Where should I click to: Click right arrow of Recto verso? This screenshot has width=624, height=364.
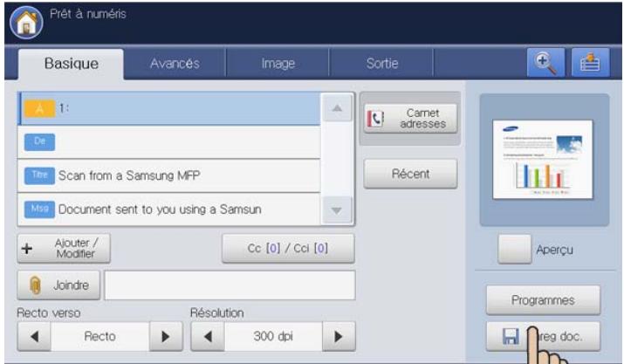point(166,337)
